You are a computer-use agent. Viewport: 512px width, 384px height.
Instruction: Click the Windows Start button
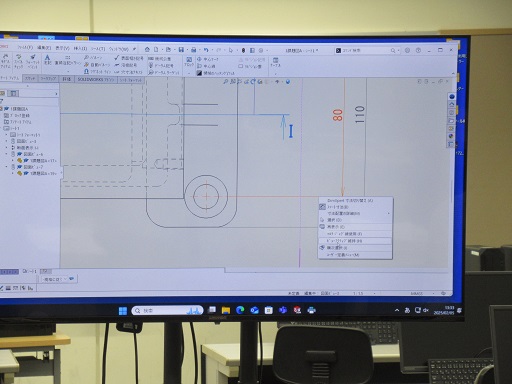pyautogui.click(x=123, y=311)
